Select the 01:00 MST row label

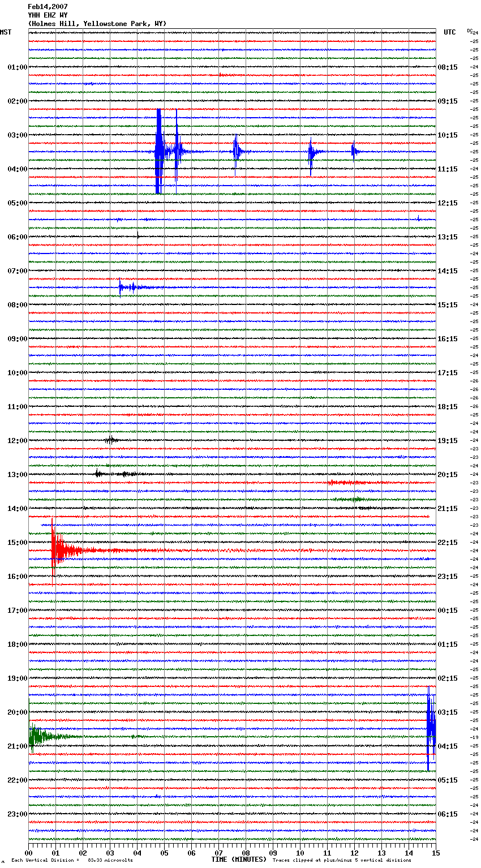(x=18, y=67)
